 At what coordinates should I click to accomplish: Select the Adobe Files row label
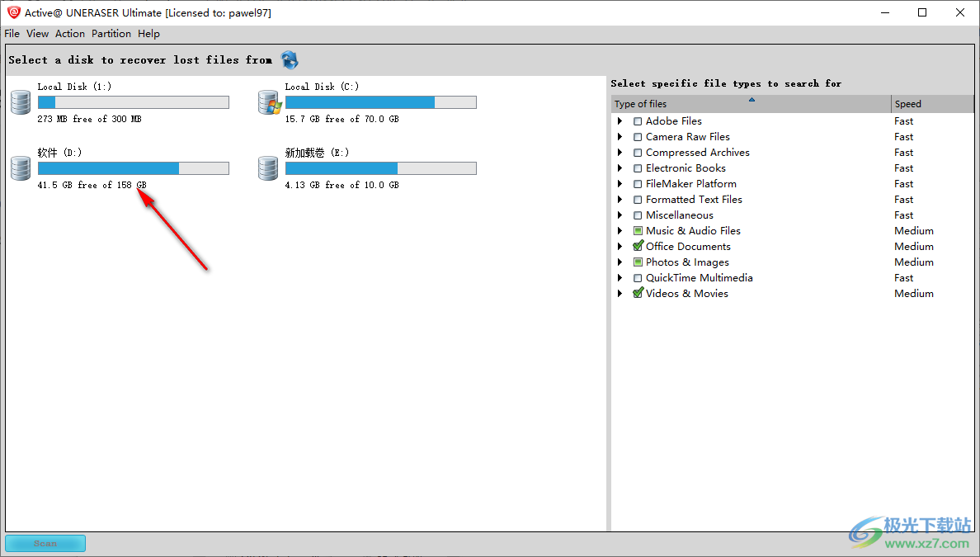674,121
